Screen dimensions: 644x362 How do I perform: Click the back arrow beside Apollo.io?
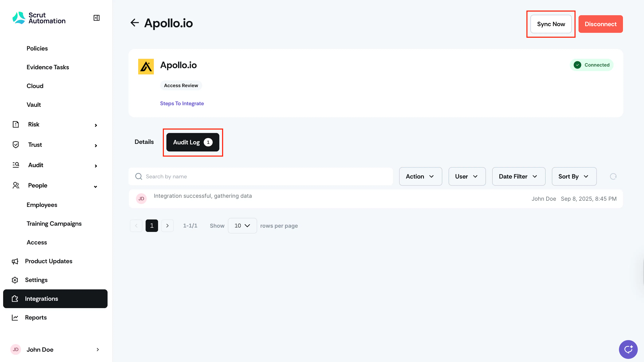click(135, 23)
